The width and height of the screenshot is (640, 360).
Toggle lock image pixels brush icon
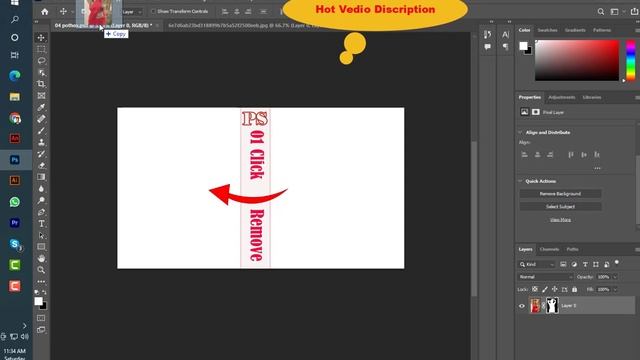click(x=544, y=289)
